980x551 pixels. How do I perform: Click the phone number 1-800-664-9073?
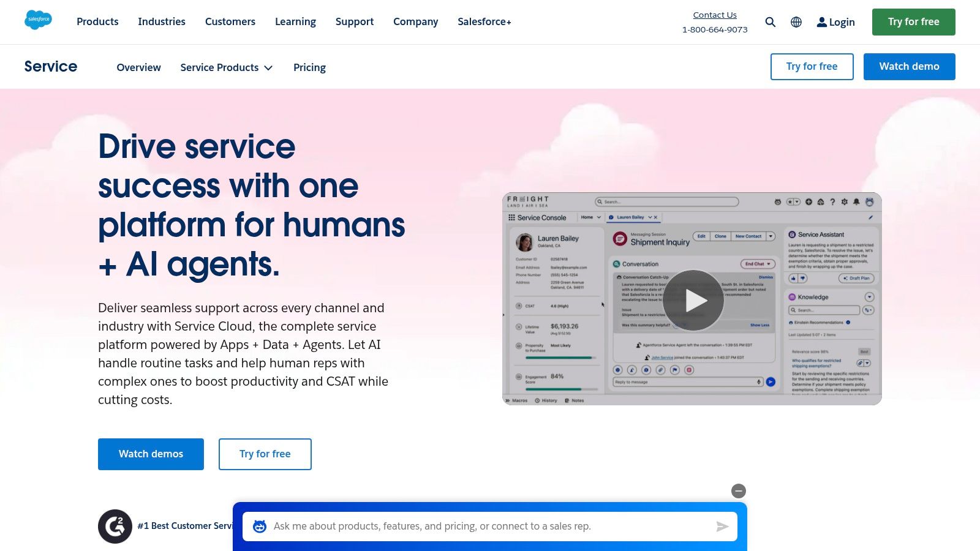(715, 29)
